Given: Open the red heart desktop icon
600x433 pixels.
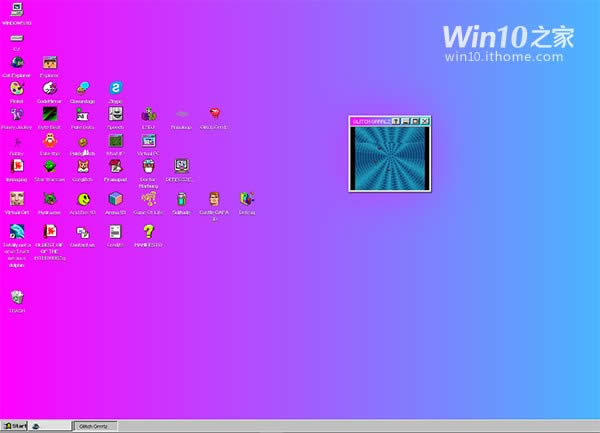Looking at the screenshot, I should 214,114.
